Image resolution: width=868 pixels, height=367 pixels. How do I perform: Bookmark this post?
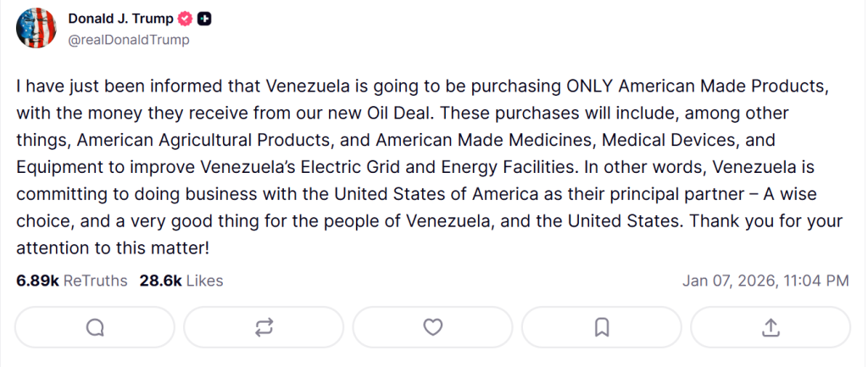tap(602, 327)
